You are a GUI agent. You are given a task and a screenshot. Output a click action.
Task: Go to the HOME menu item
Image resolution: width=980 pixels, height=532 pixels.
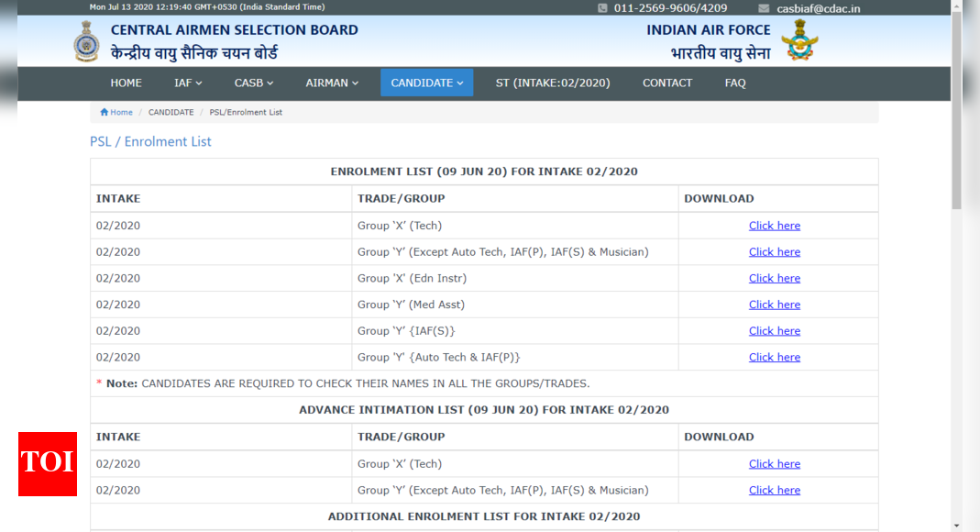[126, 83]
